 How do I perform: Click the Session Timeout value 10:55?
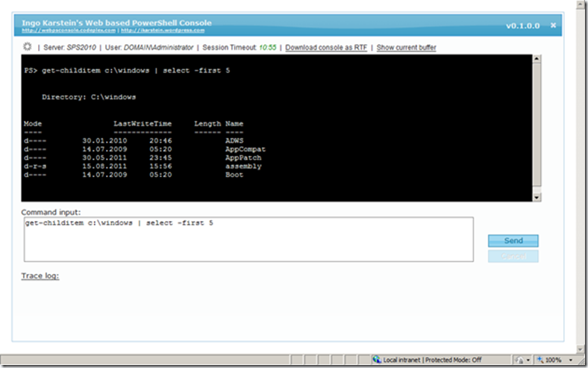267,48
